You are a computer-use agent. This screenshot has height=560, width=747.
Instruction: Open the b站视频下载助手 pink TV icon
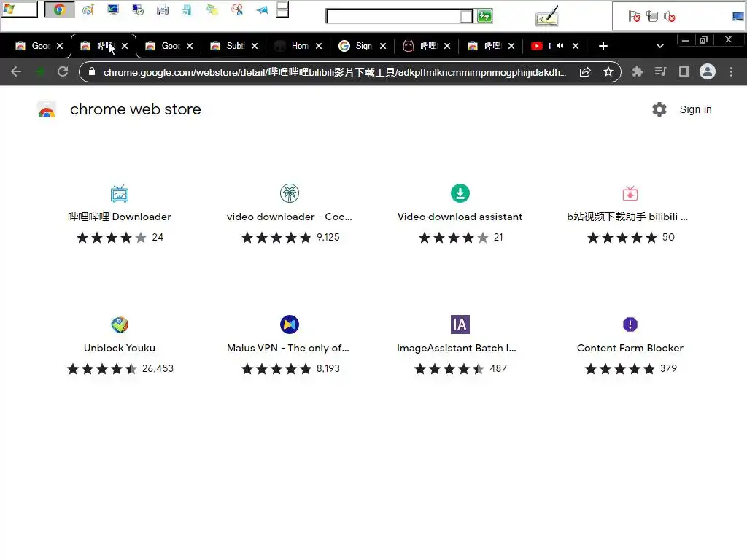[630, 193]
